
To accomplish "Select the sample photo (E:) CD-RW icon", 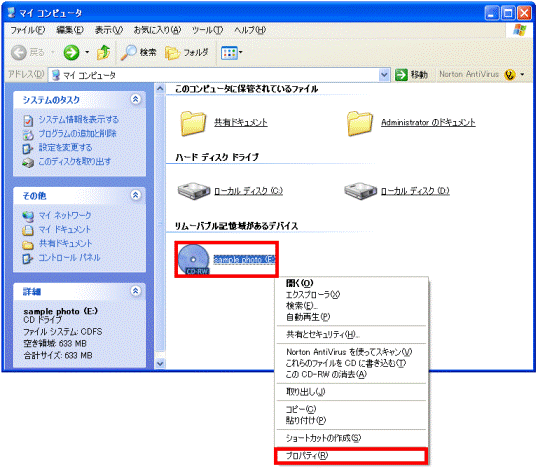I will click(x=194, y=259).
